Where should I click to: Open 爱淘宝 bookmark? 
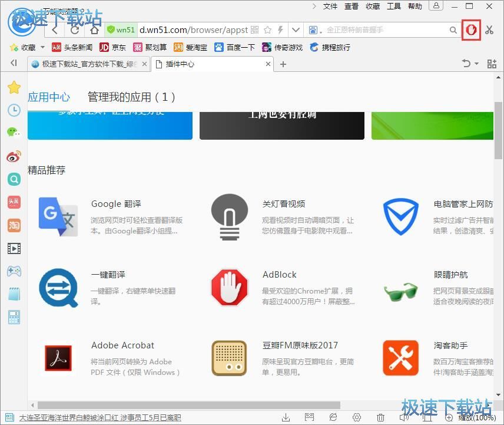tap(190, 47)
